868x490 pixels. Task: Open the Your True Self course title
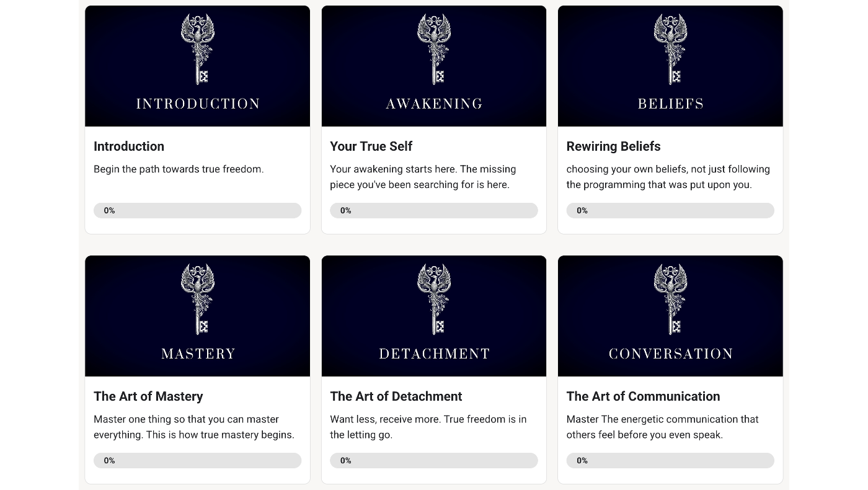pyautogui.click(x=371, y=146)
